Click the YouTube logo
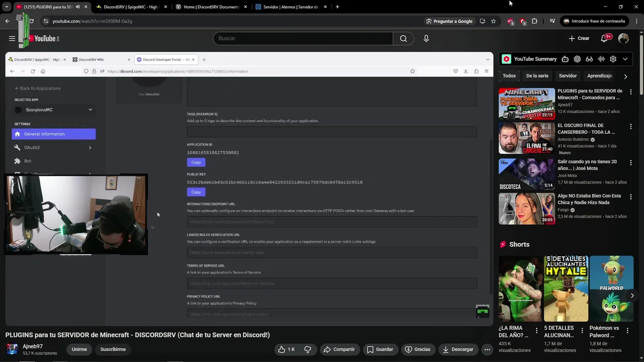 pyautogui.click(x=44, y=38)
